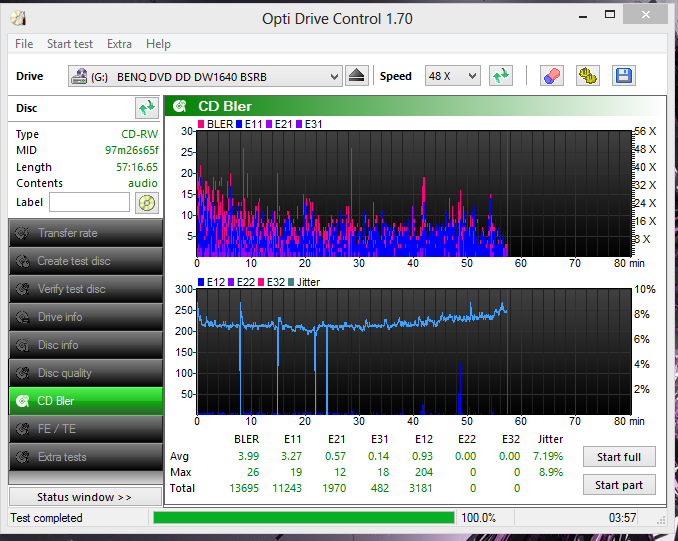Select the CD Bler tab
678x541 pixels.
tap(86, 401)
